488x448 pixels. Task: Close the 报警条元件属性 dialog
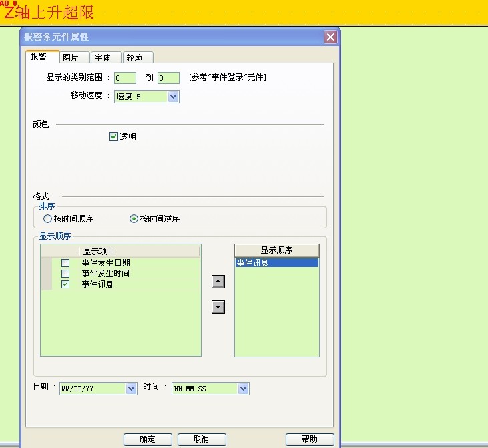[330, 37]
